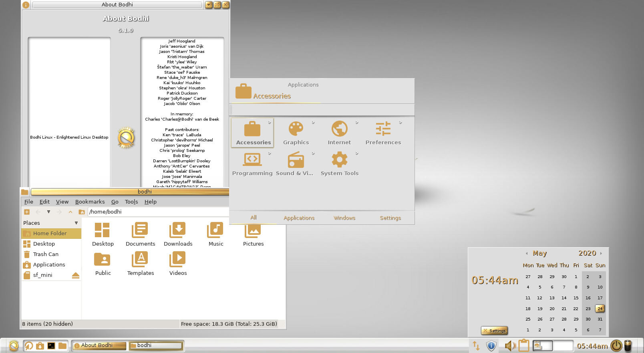Click the /home/bodhi path field
The width and height of the screenshot is (644, 353).
click(158, 212)
